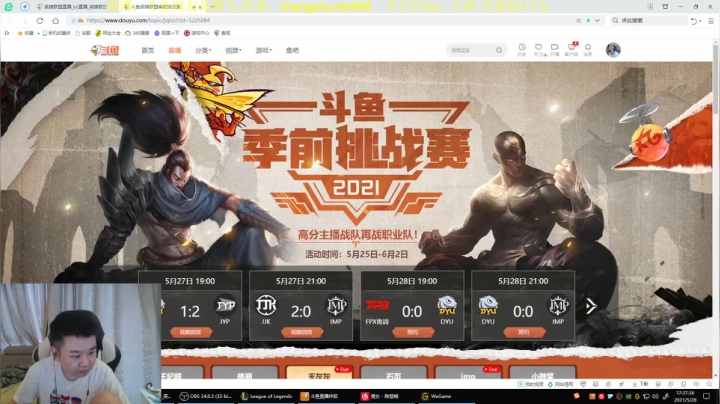The width and height of the screenshot is (720, 404).
Task: Open 首页 in Douyu navigation
Action: [x=148, y=50]
